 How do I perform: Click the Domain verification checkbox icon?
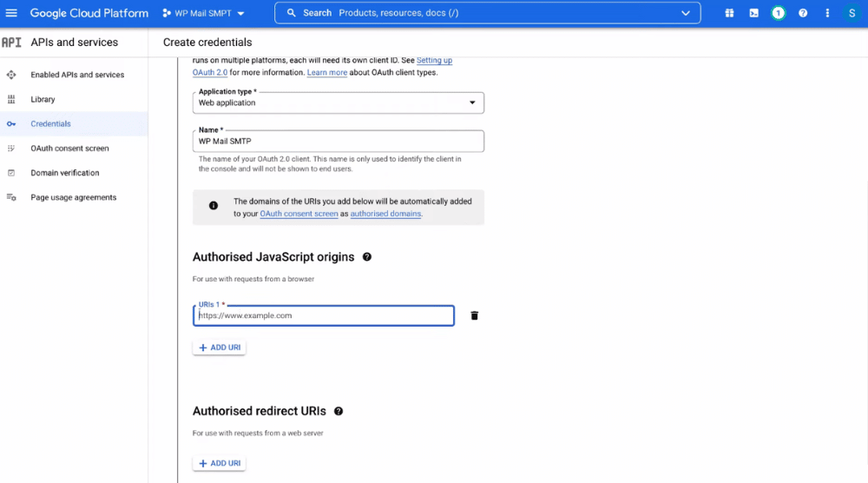[11, 173]
